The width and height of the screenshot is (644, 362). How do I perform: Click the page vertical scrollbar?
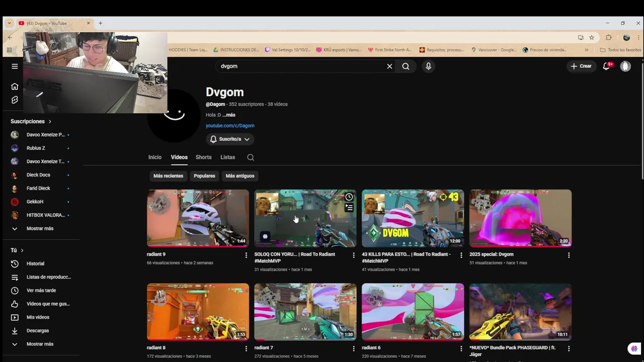pyautogui.click(x=641, y=120)
